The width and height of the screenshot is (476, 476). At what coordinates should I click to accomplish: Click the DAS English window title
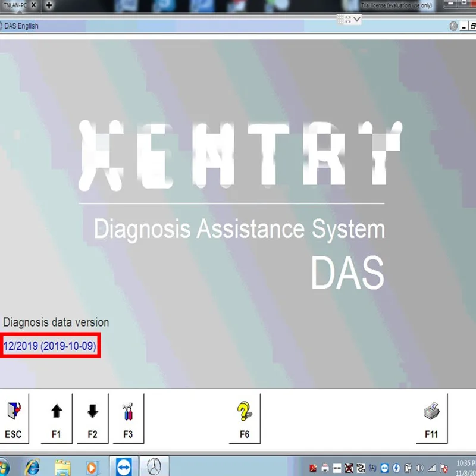point(21,26)
